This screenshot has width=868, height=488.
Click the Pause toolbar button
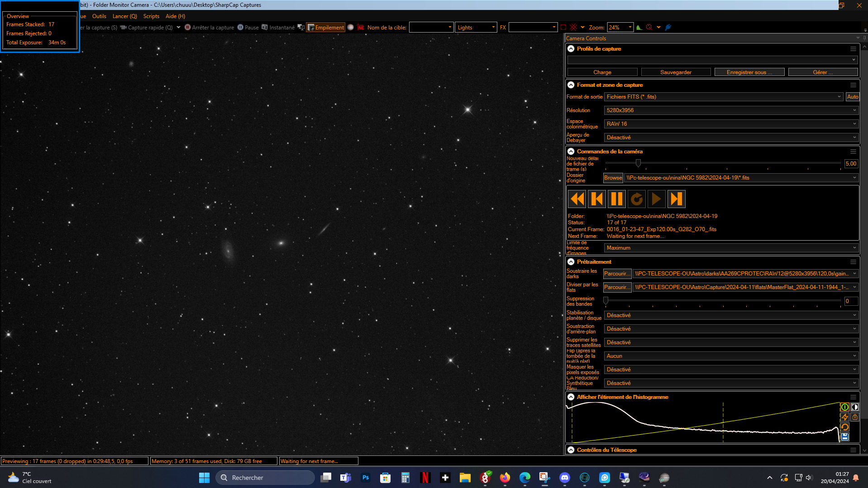click(x=248, y=28)
